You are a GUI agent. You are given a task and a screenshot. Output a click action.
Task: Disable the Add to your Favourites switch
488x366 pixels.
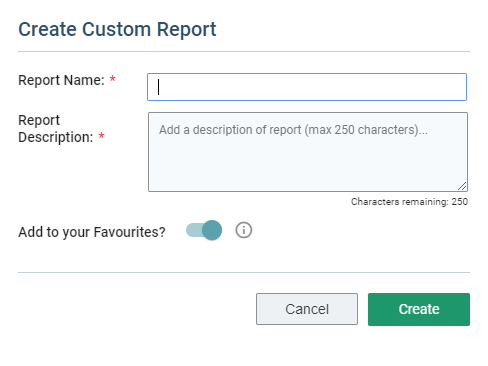(204, 230)
